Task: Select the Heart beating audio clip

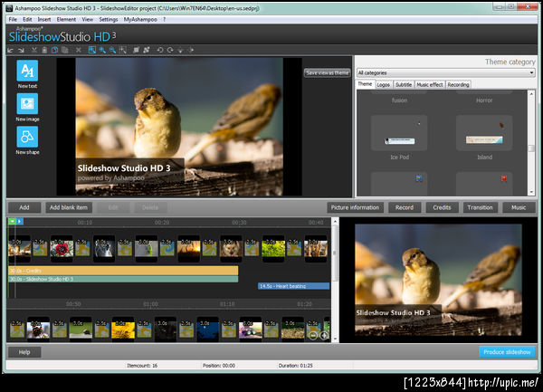Action: pyautogui.click(x=293, y=285)
